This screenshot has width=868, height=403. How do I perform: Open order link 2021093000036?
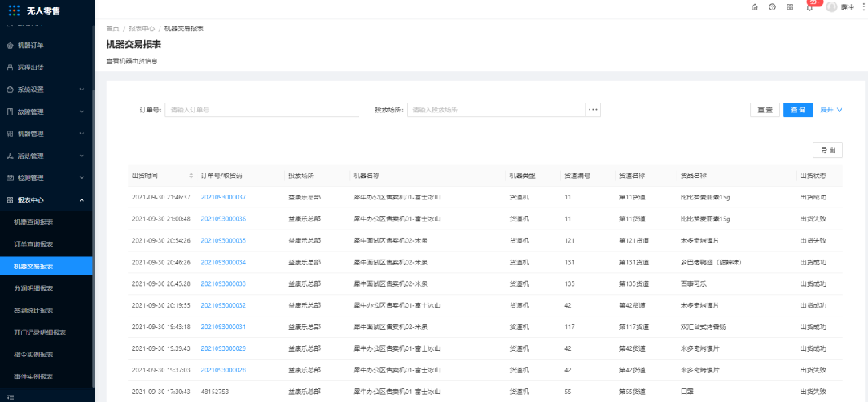(x=223, y=219)
